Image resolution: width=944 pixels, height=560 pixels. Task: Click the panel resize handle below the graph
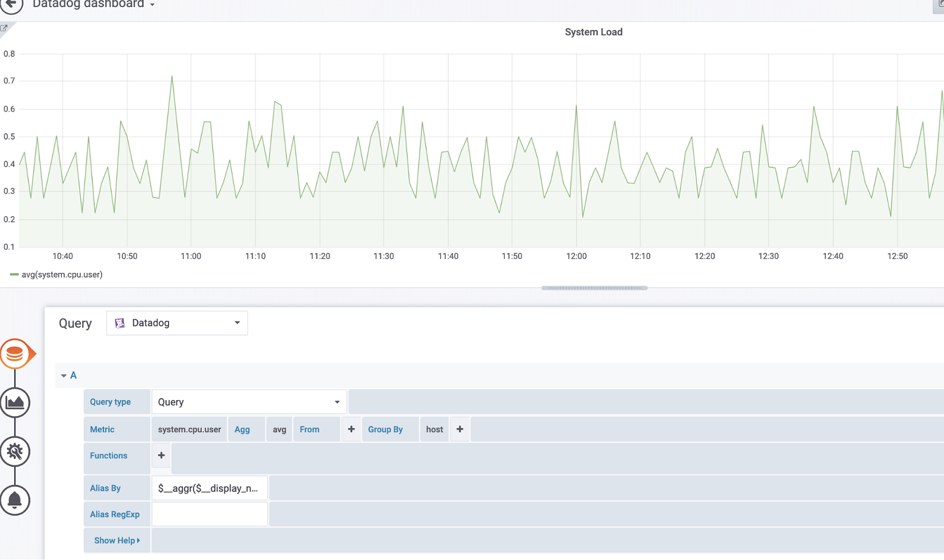(594, 288)
